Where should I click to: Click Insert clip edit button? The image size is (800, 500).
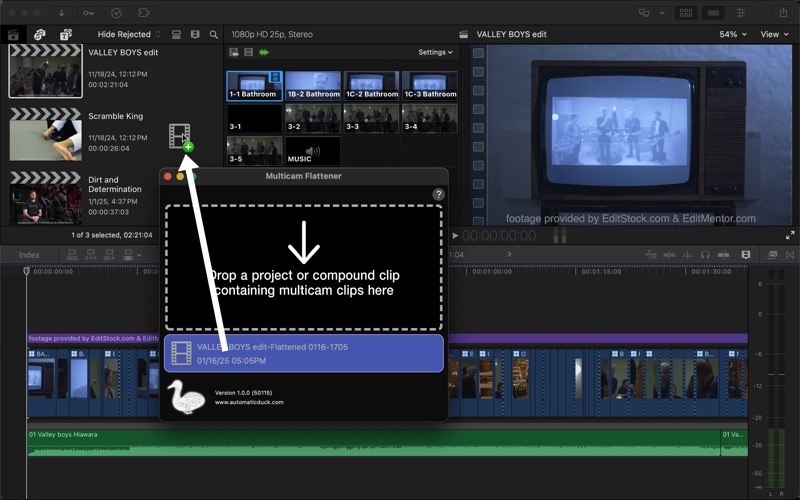(91, 255)
